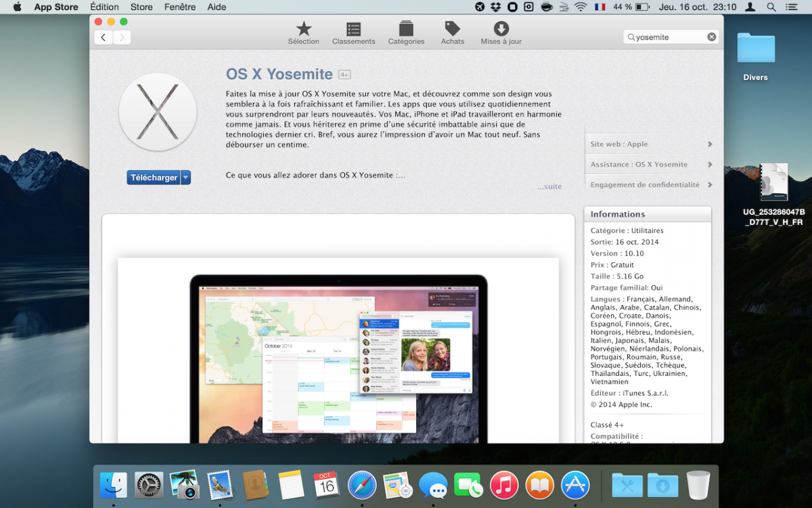Open Assistance : OS X Yosemite link

coord(651,165)
